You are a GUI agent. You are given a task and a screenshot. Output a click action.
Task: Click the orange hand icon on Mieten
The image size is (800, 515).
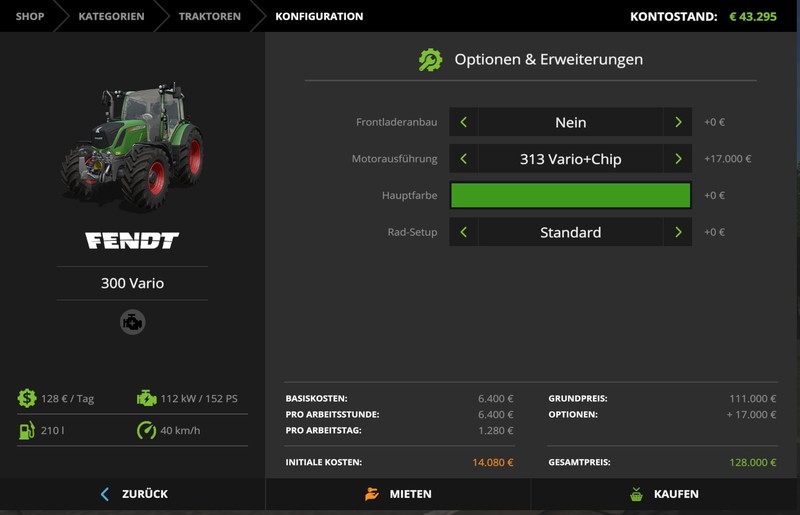[372, 494]
